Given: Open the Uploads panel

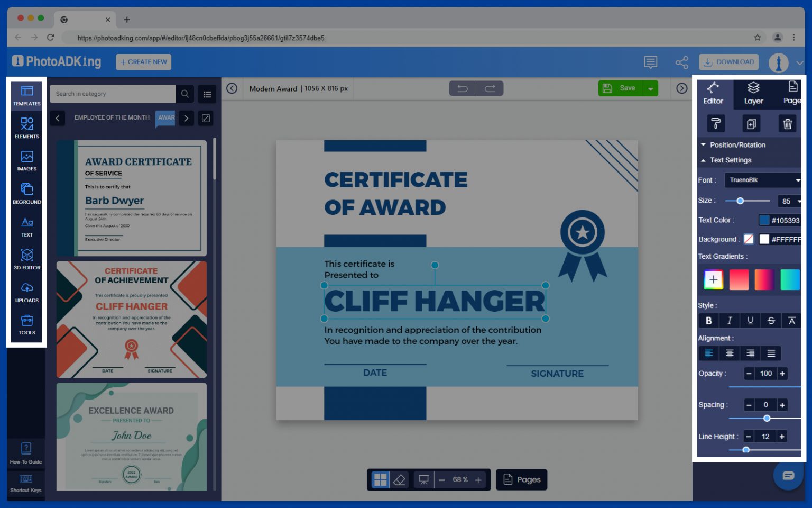Looking at the screenshot, I should [x=26, y=292].
